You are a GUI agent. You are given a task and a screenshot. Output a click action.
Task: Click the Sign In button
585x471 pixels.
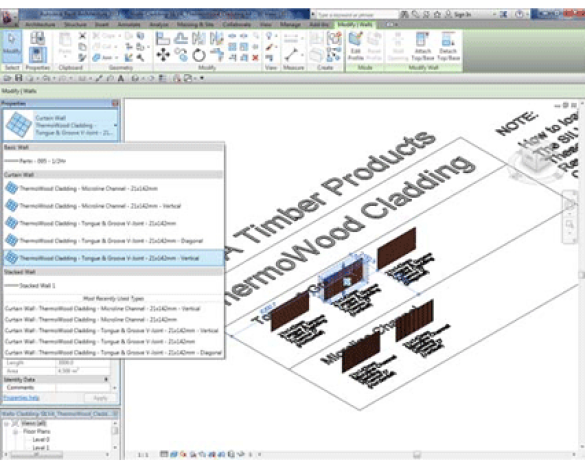click(459, 15)
